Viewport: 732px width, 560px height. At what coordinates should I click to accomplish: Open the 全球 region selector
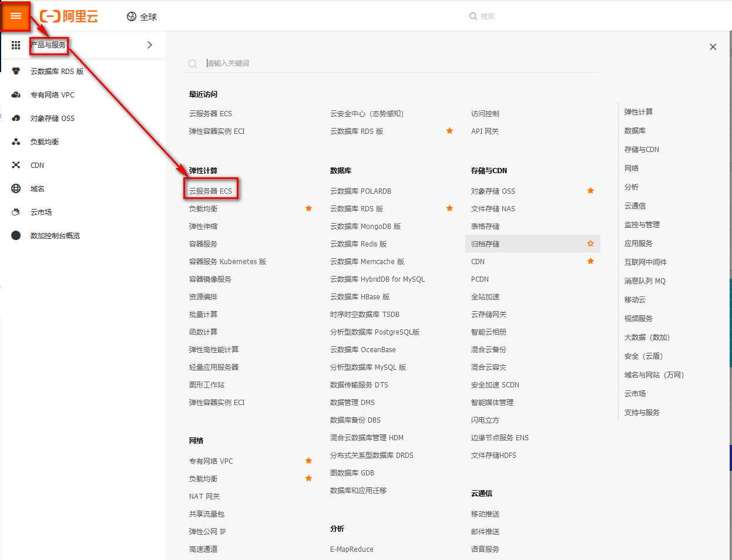click(142, 16)
